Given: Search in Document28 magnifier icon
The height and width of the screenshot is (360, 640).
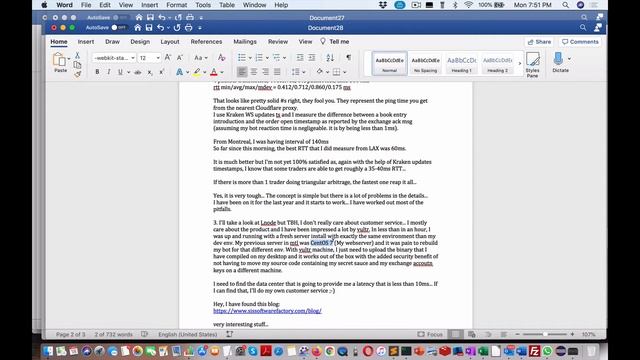Looking at the screenshot, I should pyautogui.click(x=583, y=27).
